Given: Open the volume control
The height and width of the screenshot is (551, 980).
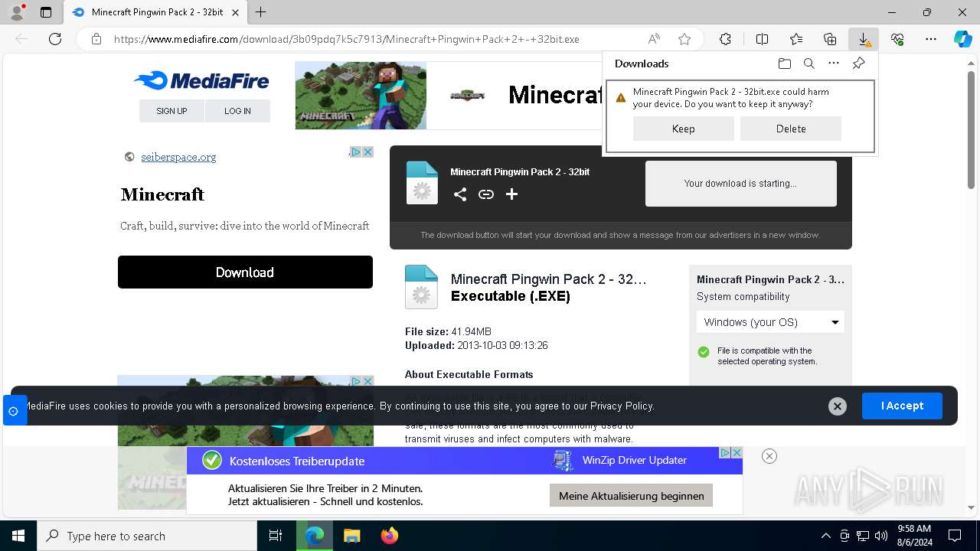Looking at the screenshot, I should [x=880, y=536].
